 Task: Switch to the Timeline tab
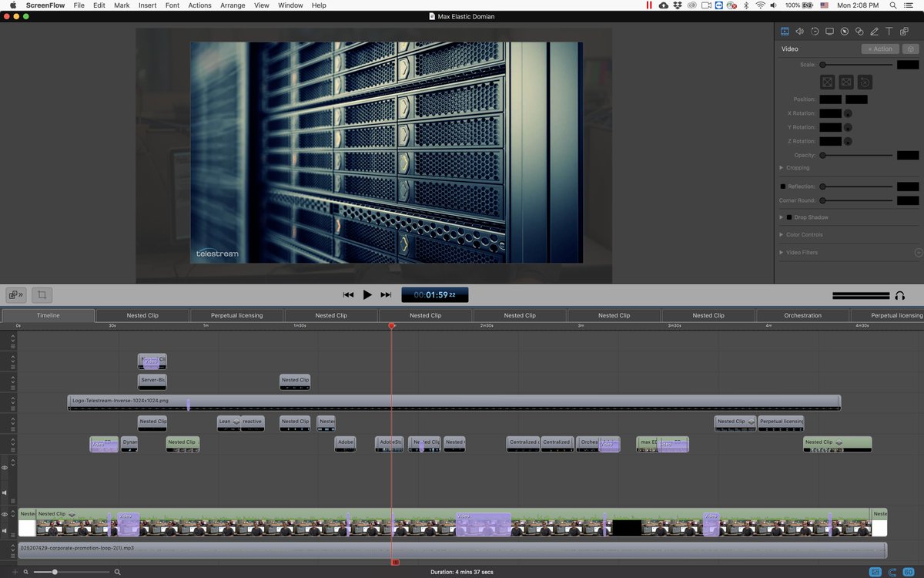click(48, 315)
